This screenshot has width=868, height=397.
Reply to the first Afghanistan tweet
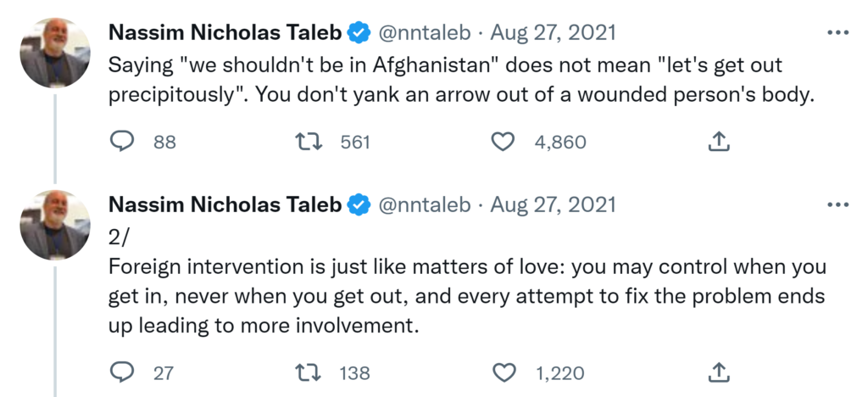(124, 142)
